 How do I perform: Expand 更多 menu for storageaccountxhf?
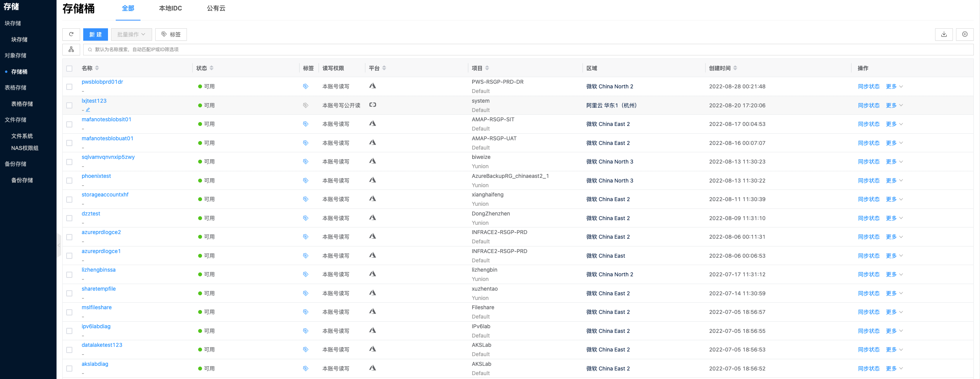pos(894,199)
